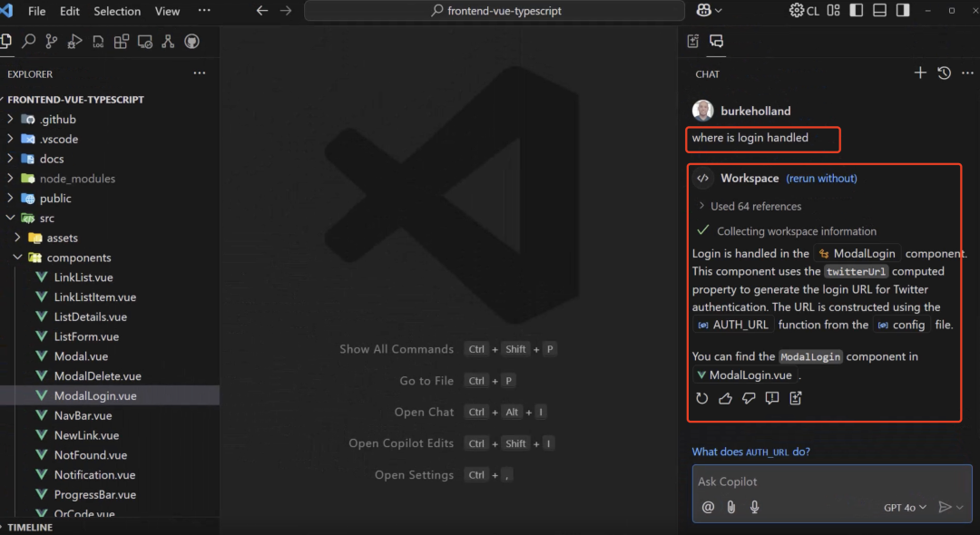This screenshot has height=535, width=980.
Task: Show chat history clock icon
Action: pos(944,73)
